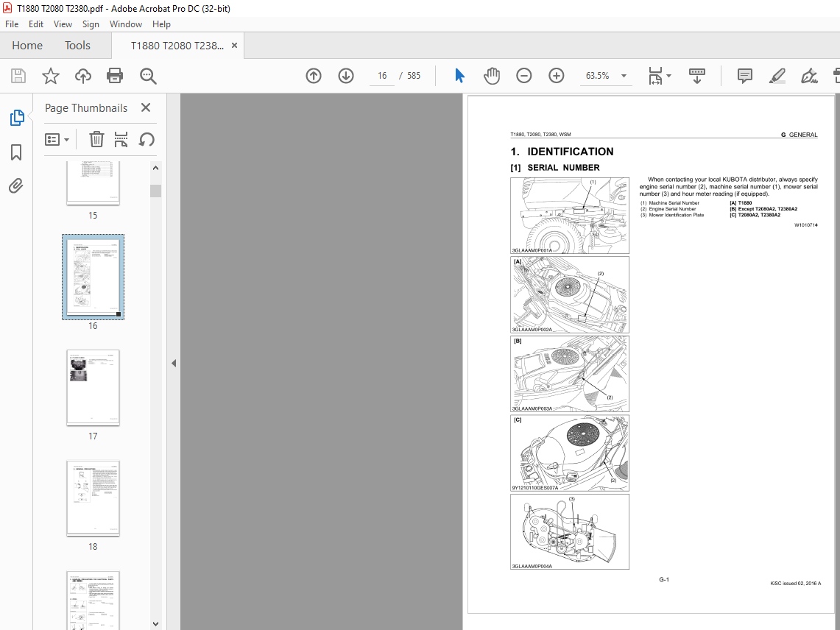Image resolution: width=840 pixels, height=630 pixels.
Task: Click the mower deck 3GLAAAM0P004A figure
Action: tap(570, 531)
